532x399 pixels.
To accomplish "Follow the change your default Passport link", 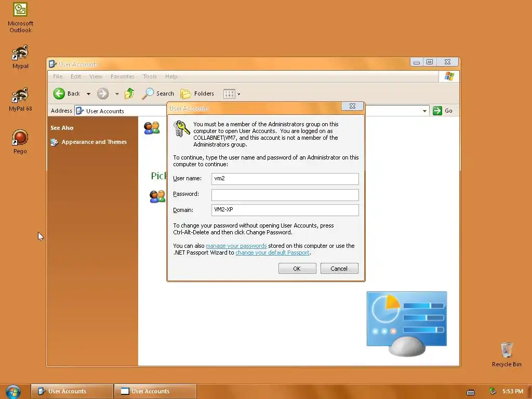I will [272, 252].
